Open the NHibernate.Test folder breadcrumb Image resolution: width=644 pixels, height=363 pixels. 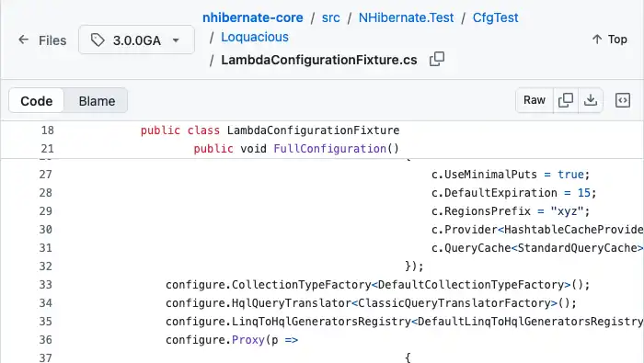(x=407, y=17)
